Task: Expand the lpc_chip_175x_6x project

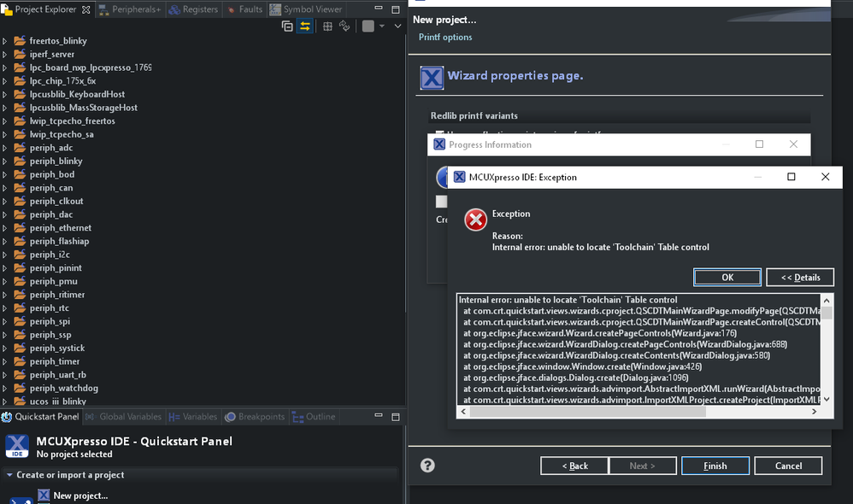Action: [x=5, y=81]
